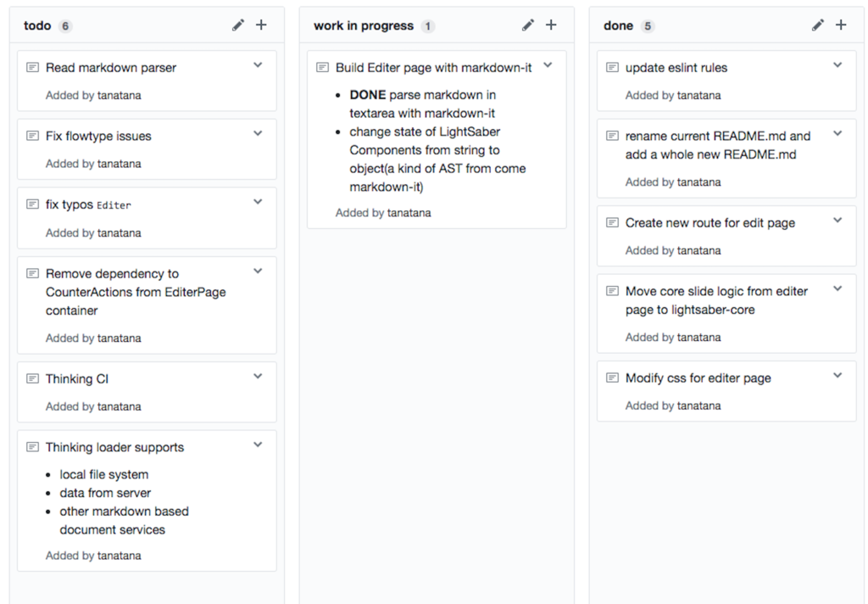Image resolution: width=868 pixels, height=604 pixels.
Task: Click note icon on update eslint rules card
Action: point(612,68)
